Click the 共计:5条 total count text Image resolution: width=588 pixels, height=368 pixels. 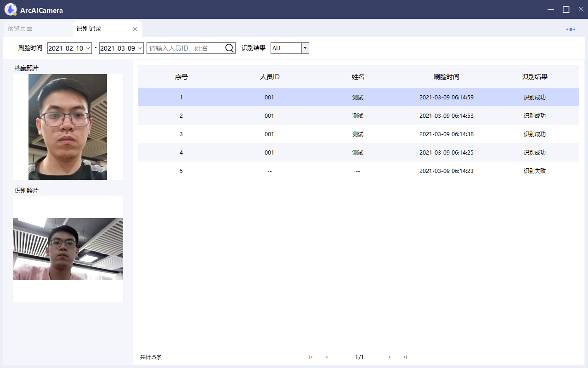[x=151, y=357]
